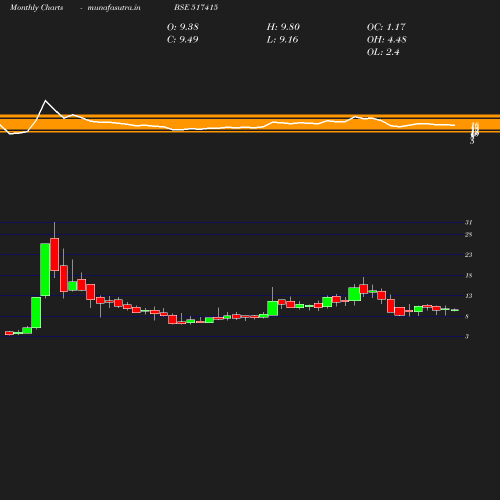Screen dimensions: 500x500
Task: Click the low value 'L: 9.16'
Action: click(x=282, y=39)
